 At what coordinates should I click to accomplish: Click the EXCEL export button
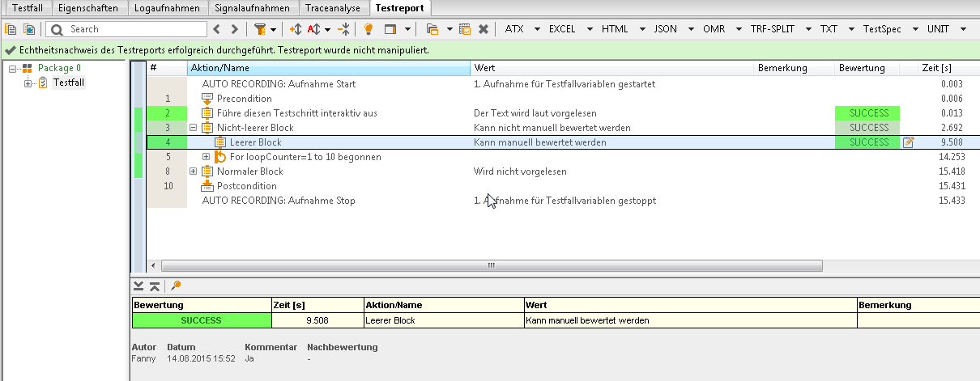pyautogui.click(x=562, y=29)
